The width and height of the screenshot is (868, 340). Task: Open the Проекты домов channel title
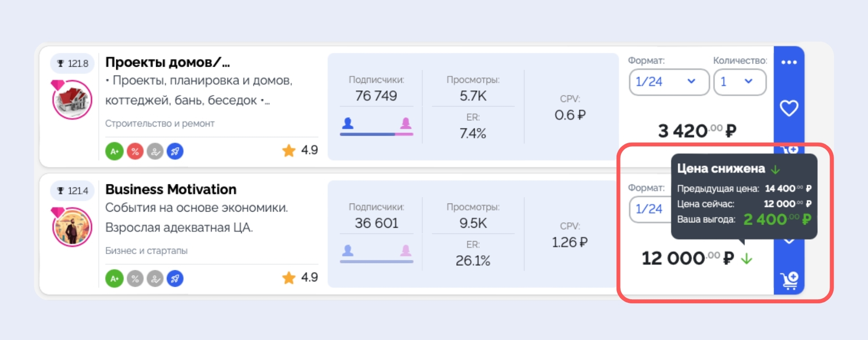(x=167, y=62)
